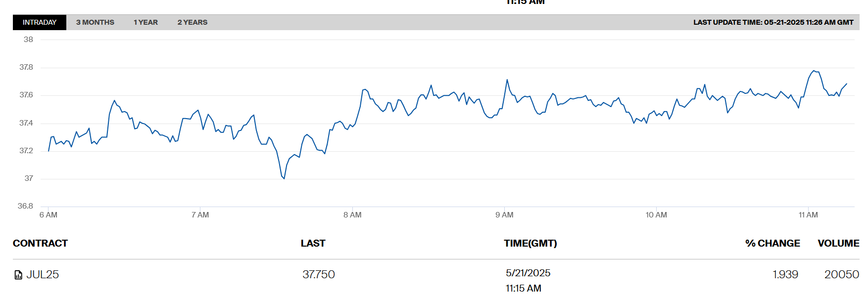Click the 6 AM axis label

click(48, 215)
